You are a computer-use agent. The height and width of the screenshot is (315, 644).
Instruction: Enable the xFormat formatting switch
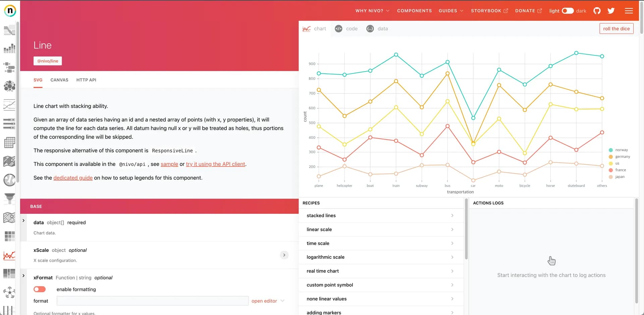40,289
